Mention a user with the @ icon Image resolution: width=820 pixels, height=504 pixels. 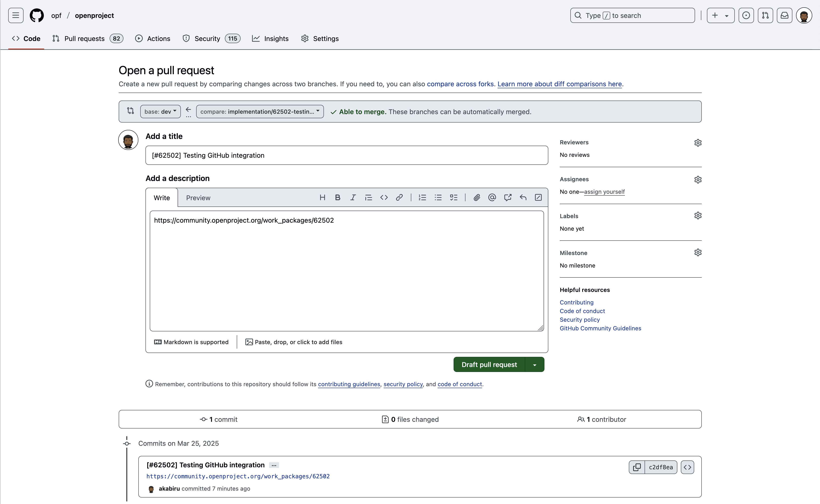(x=492, y=197)
